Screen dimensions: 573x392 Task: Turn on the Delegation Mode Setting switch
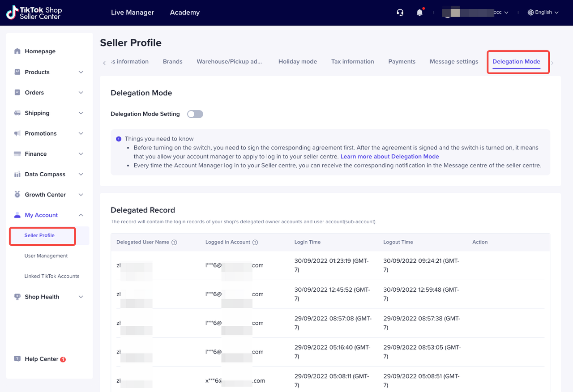[195, 114]
